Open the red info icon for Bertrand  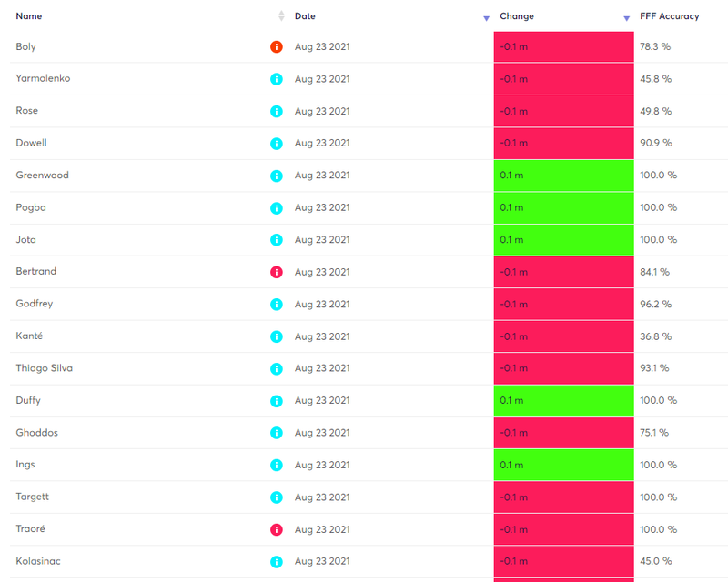pyautogui.click(x=277, y=272)
